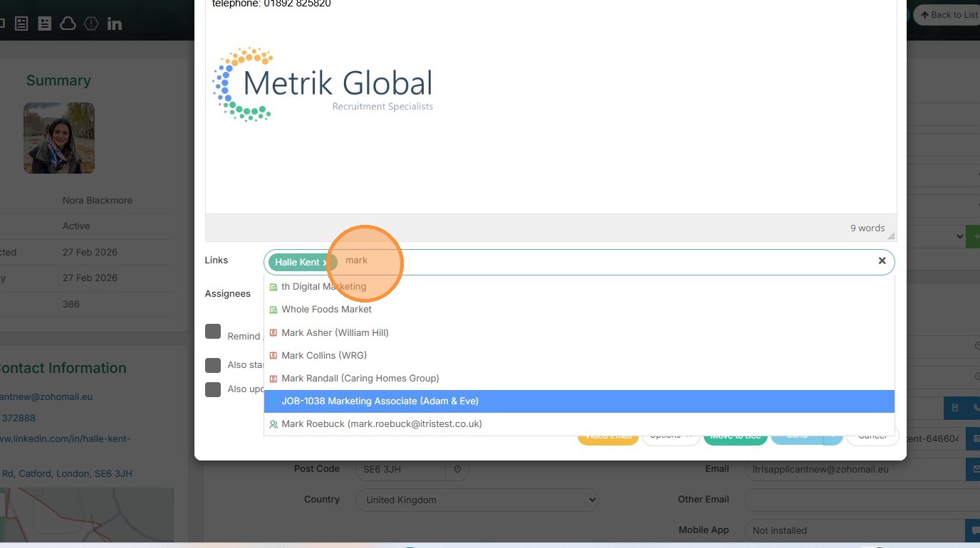This screenshot has height=548, width=980.
Task: Open the Country dropdown showing United Kingdom
Action: click(477, 500)
